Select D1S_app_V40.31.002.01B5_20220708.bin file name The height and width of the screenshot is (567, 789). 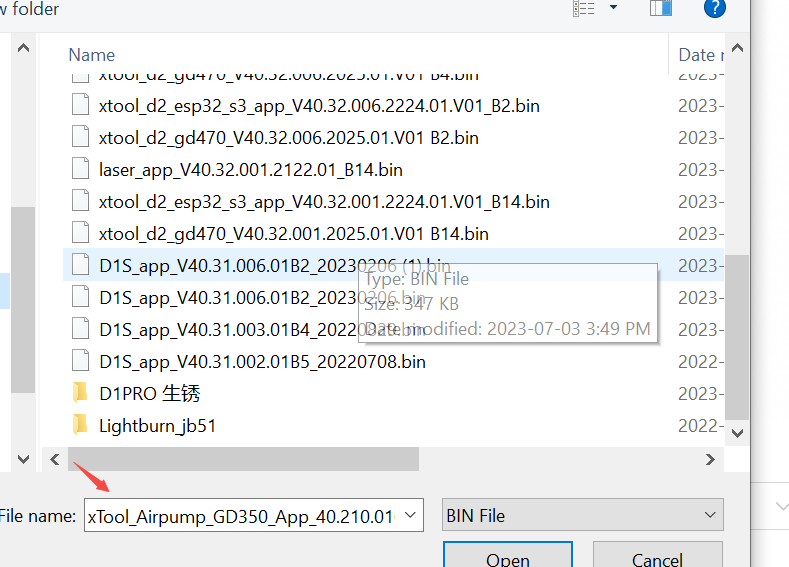pos(262,362)
